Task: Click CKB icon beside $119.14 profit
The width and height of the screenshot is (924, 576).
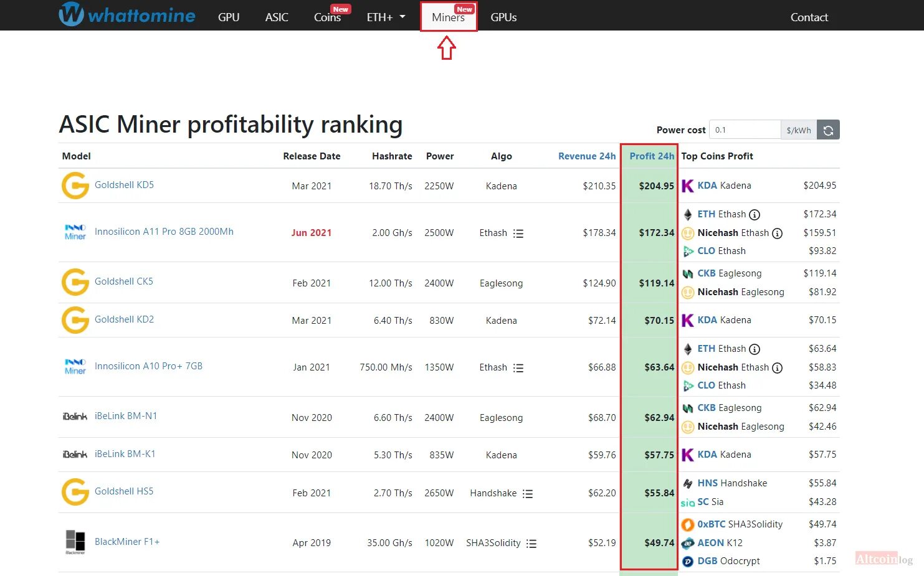Action: pyautogui.click(x=688, y=274)
